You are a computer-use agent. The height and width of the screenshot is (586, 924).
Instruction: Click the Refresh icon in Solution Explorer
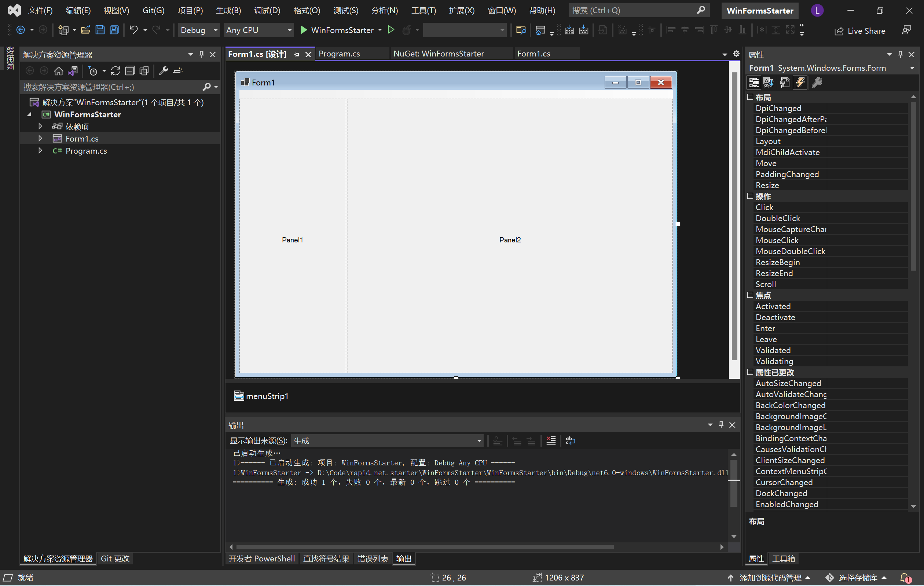115,71
